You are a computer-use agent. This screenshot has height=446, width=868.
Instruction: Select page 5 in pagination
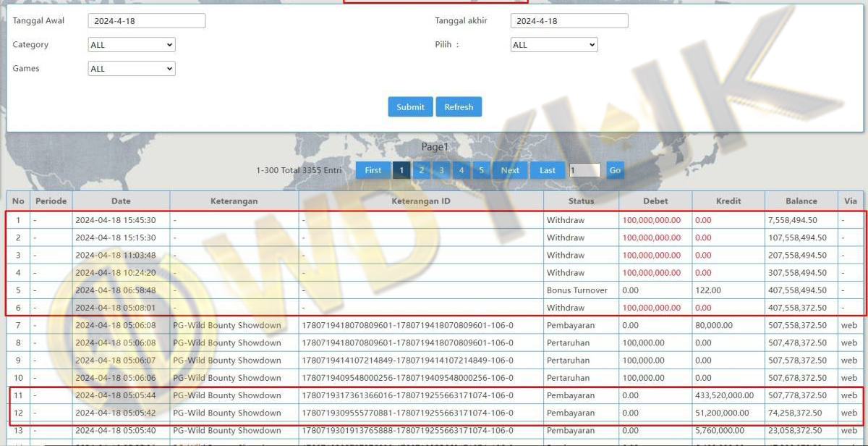(481, 170)
